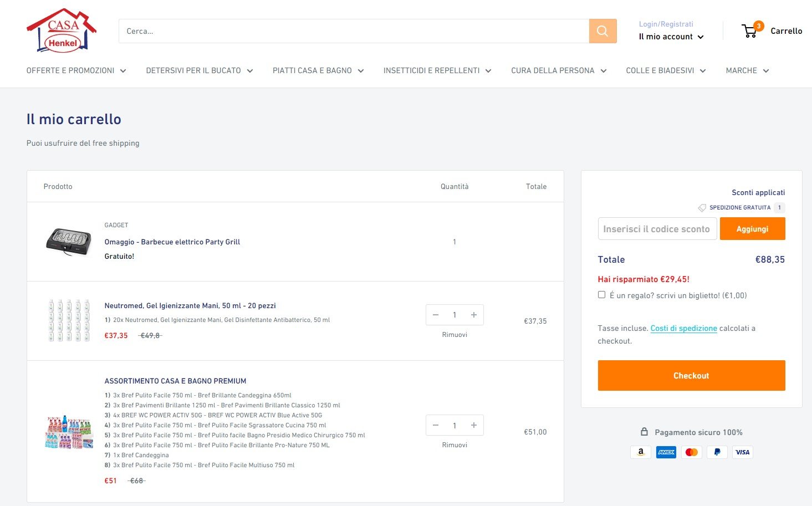The width and height of the screenshot is (812, 506).
Task: Expand Offerte e Promozioni menu
Action: coord(76,70)
